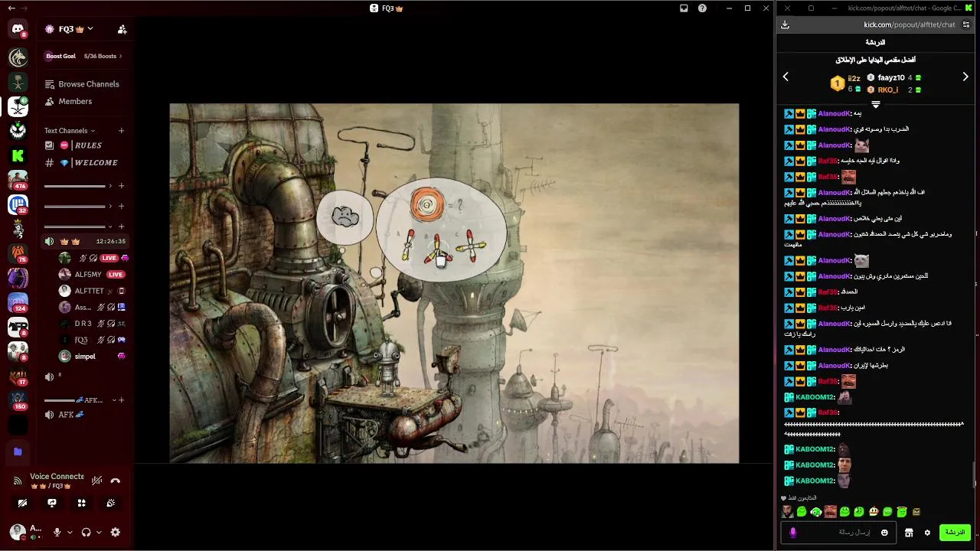Screen dimensions: 980x551
Task: Open the WELCOME text channel
Action: click(84, 163)
